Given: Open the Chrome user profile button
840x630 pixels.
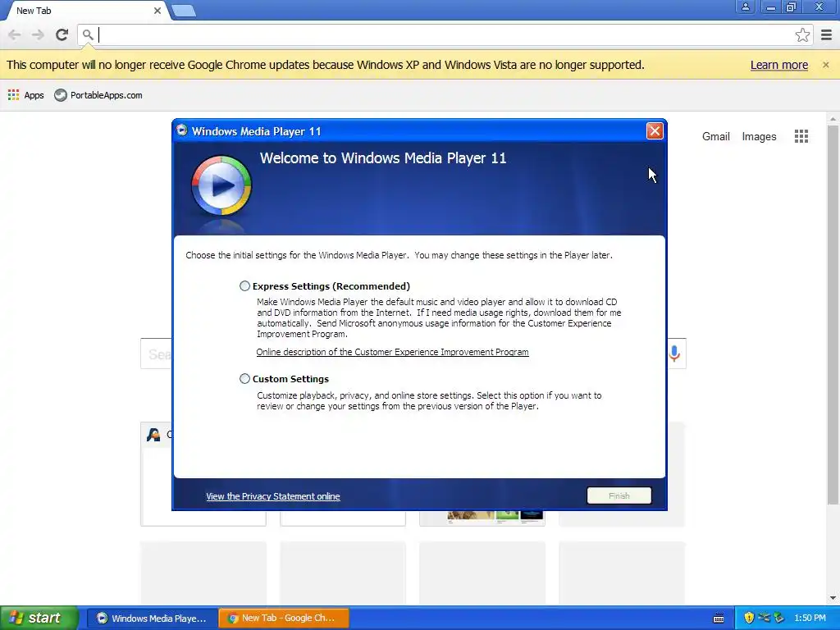Looking at the screenshot, I should (745, 7).
